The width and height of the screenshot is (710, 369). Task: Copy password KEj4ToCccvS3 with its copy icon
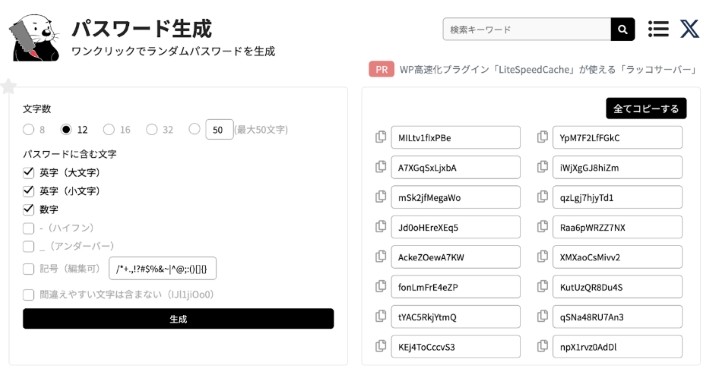coord(381,346)
